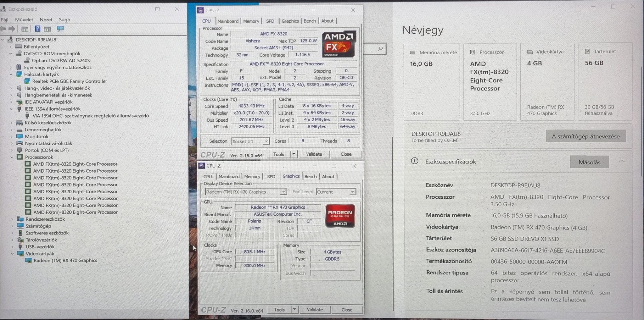Select Radeon RX 470 Graphics in Device Manager tree
Screen dimensions: 644x320
[65, 260]
